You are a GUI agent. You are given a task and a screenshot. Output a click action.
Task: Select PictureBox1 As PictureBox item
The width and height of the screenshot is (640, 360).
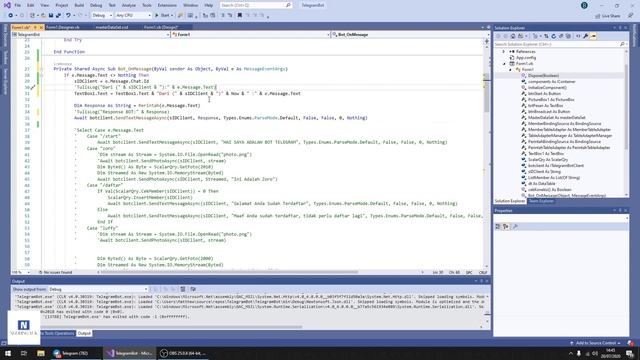pos(551,100)
